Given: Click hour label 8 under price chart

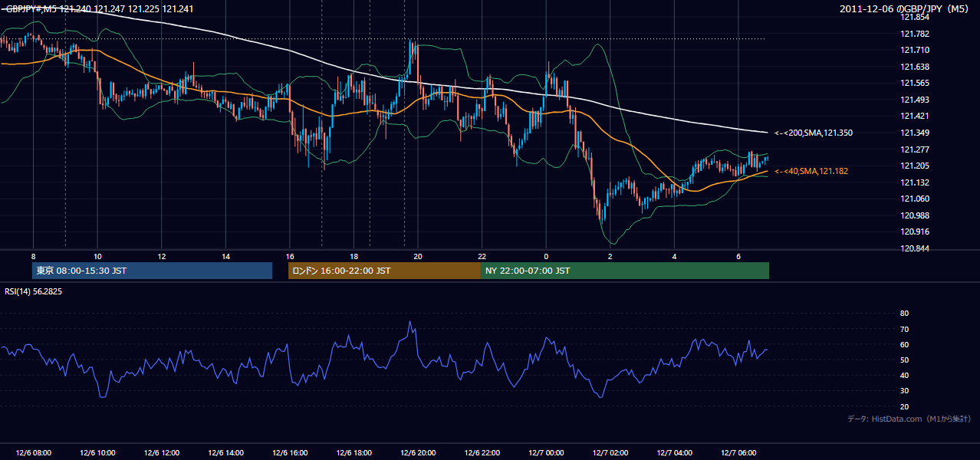Looking at the screenshot, I should tap(33, 256).
